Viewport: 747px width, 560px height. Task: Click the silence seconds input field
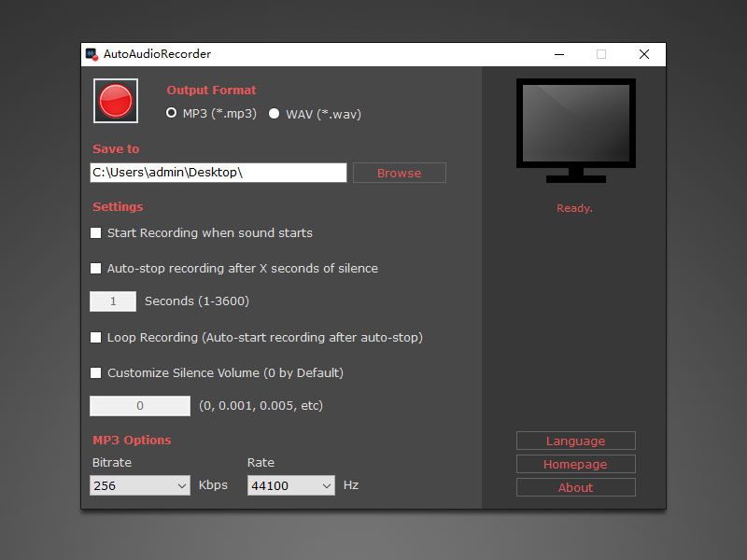click(x=112, y=301)
